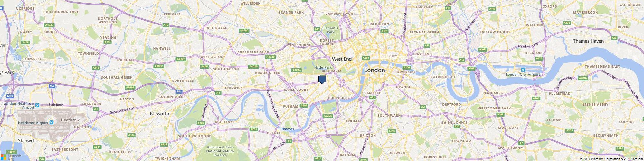Click the Regent's Park label
644x161 pixels.
[x=331, y=30]
